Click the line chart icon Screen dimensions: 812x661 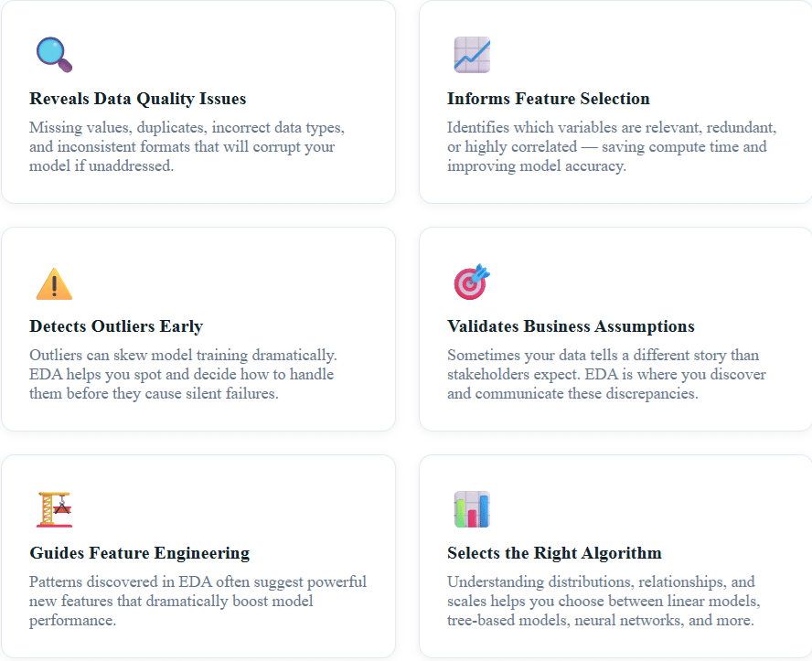tap(472, 55)
